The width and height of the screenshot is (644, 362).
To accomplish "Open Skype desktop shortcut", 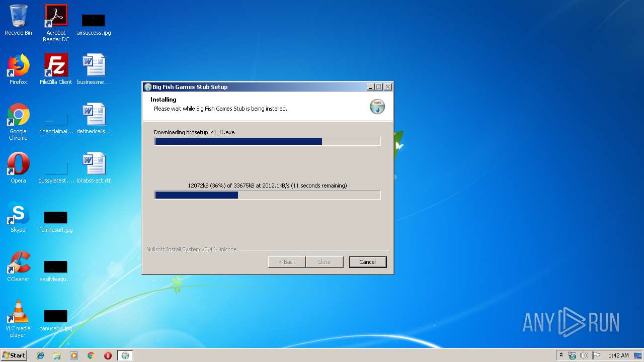I will click(x=18, y=217).
